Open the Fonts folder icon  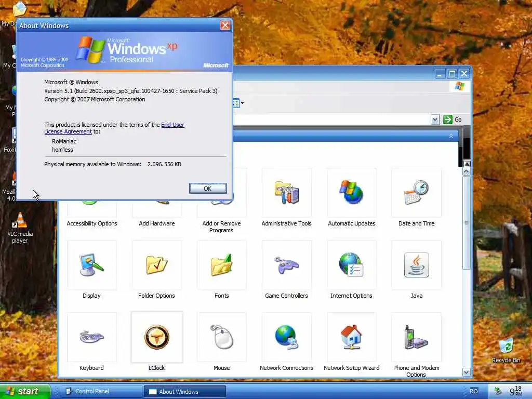[221, 265]
